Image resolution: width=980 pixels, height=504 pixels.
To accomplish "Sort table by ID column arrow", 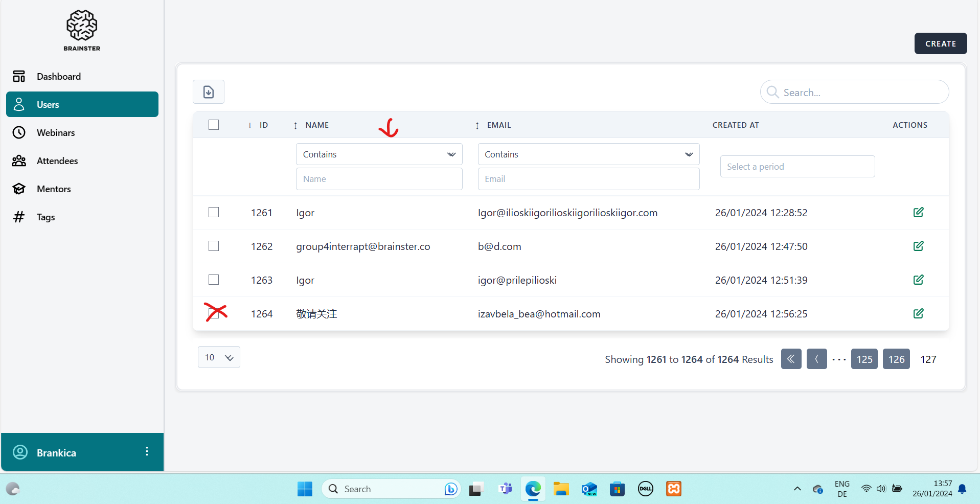I will click(x=250, y=125).
